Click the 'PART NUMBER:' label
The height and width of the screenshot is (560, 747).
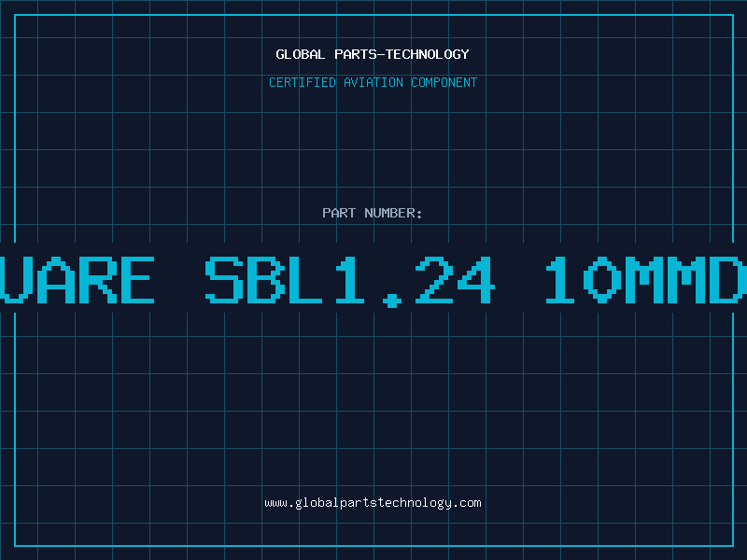[372, 213]
